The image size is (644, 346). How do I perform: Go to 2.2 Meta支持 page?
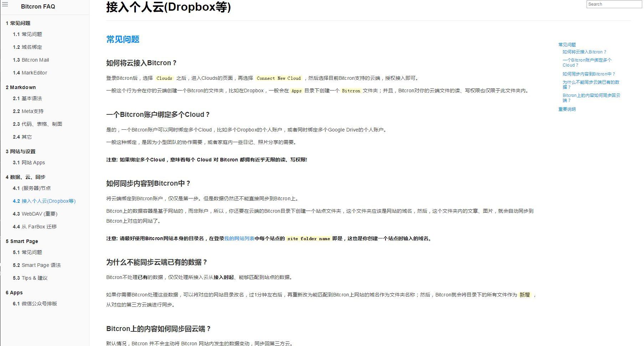pos(28,111)
